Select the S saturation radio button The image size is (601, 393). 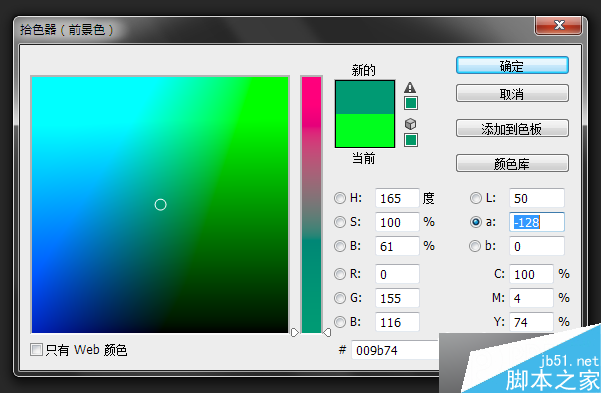click(340, 222)
